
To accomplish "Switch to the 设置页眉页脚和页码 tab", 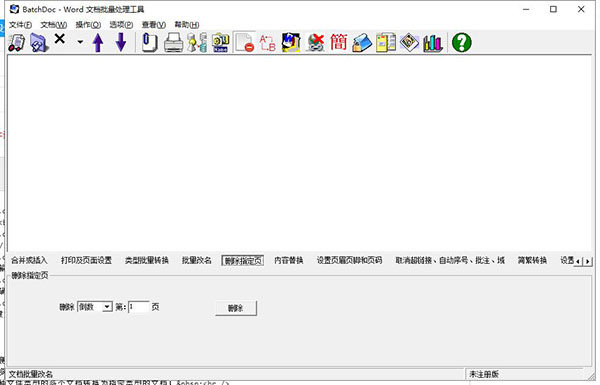I will point(349,260).
